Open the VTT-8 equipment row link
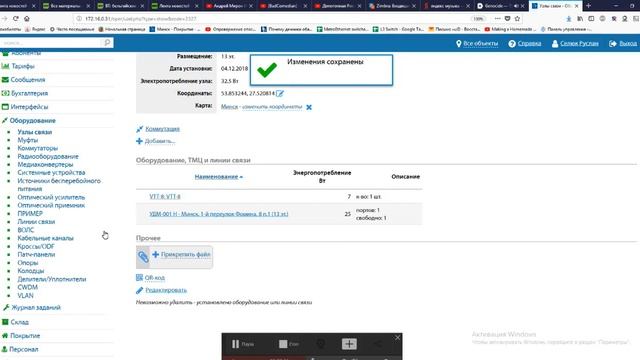Viewport: 640px width, 360px height. [x=164, y=196]
